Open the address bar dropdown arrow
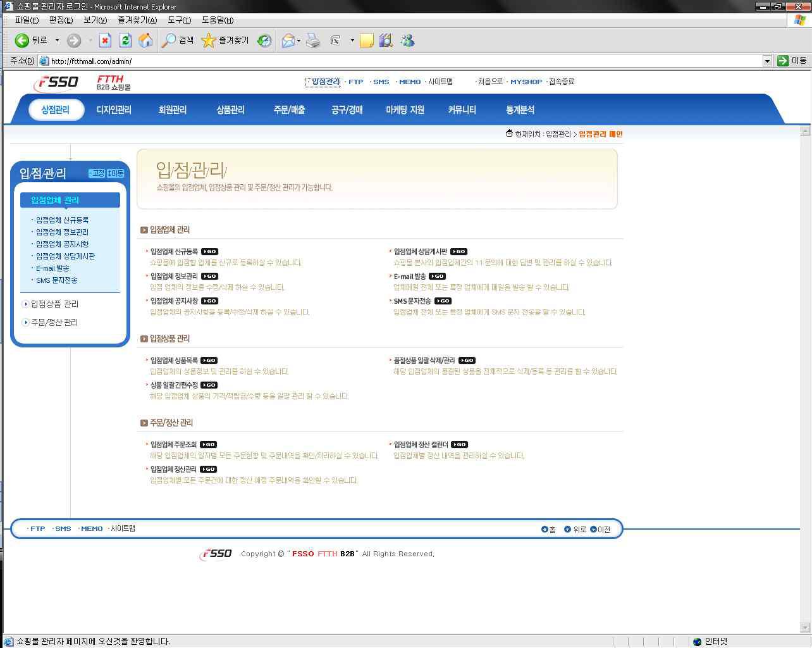The height and width of the screenshot is (648, 812). tap(767, 61)
